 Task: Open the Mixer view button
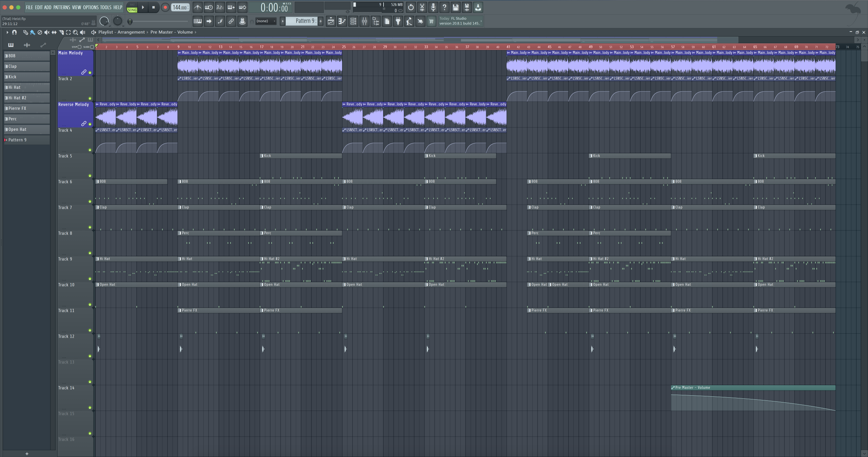(364, 21)
